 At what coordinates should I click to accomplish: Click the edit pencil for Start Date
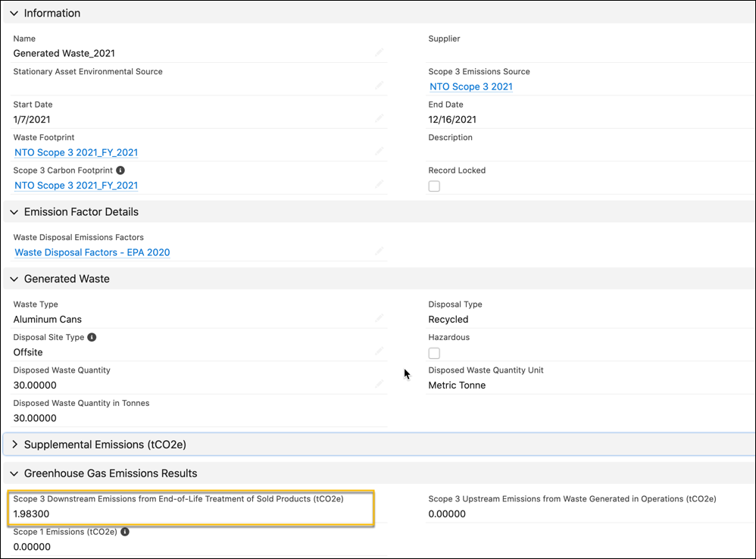380,118
